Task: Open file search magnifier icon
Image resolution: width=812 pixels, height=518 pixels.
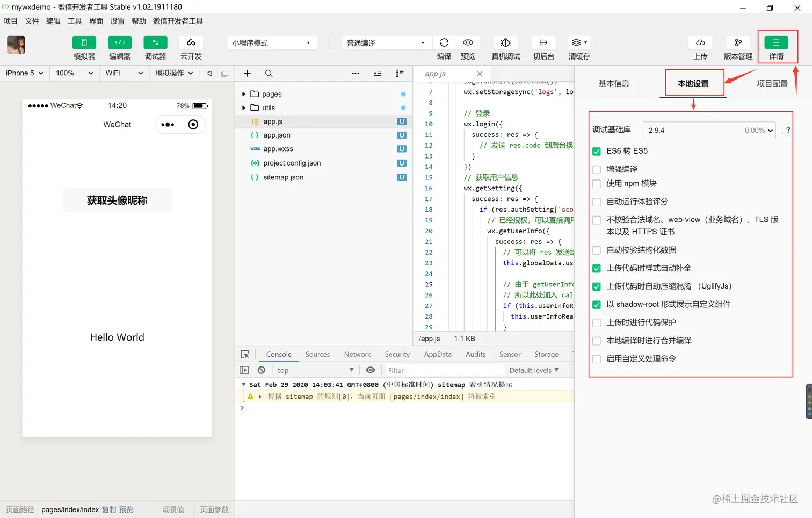Action: point(269,74)
